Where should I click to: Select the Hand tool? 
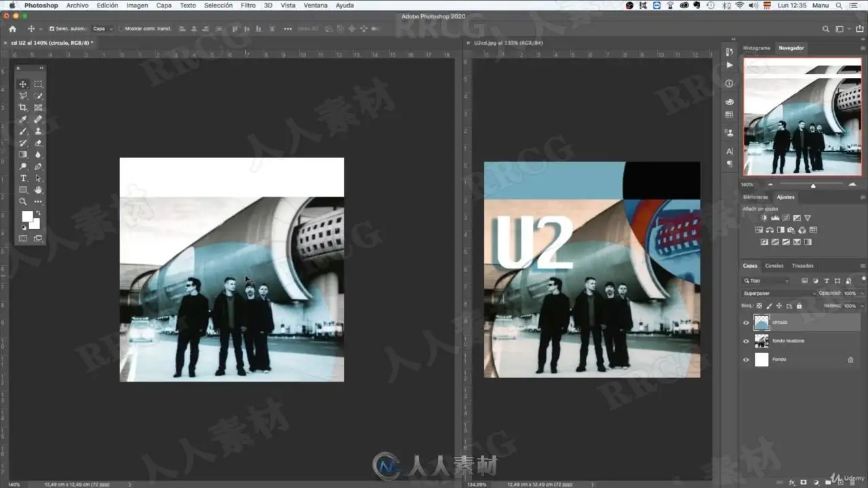click(38, 190)
